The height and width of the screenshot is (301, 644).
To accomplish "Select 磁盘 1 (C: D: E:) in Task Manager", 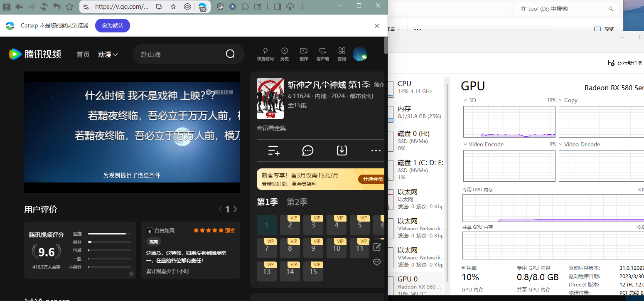I will pyautogui.click(x=416, y=170).
